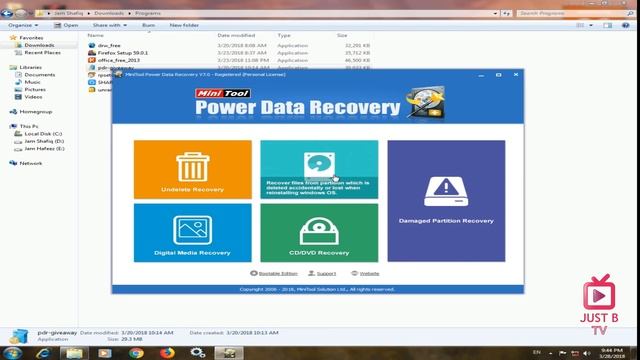The width and height of the screenshot is (640, 360).
Task: Select the drw_free application file
Action: click(x=109, y=45)
